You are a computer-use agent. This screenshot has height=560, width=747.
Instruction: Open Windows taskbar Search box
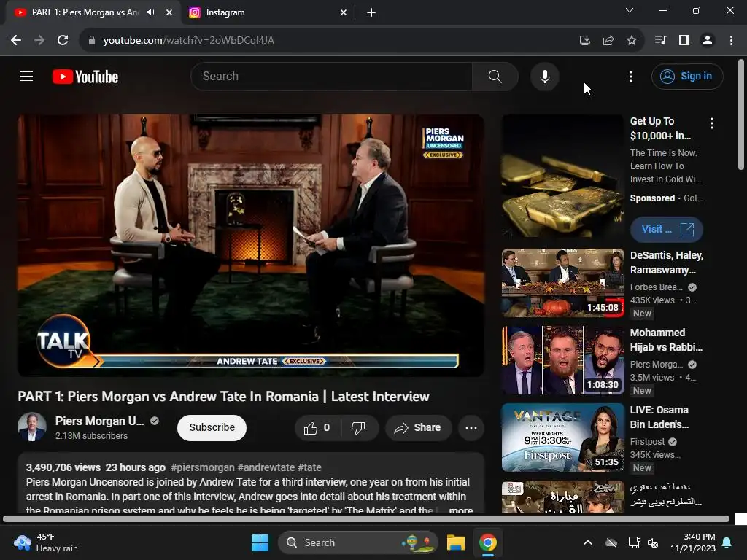(357, 542)
